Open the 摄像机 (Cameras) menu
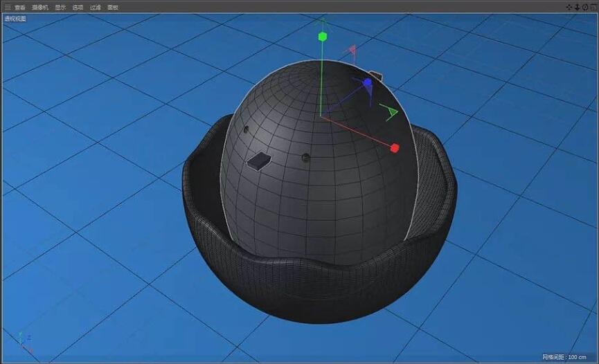This screenshot has width=599, height=364. [40, 7]
